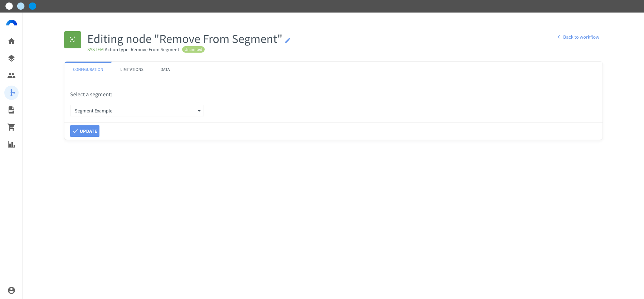Open the bar chart analytics icon
This screenshot has width=644, height=299.
click(x=11, y=144)
